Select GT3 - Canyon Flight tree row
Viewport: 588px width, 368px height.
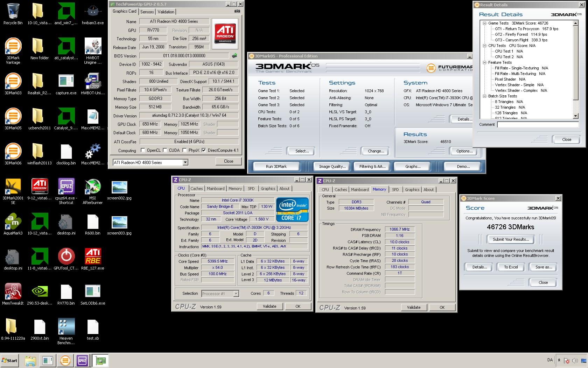(521, 40)
